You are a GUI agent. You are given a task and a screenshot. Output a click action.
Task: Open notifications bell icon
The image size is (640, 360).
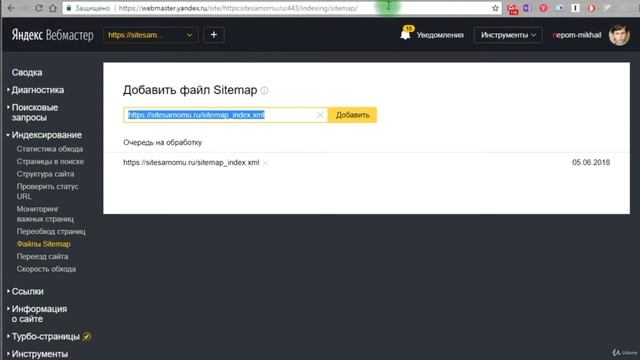[406, 34]
